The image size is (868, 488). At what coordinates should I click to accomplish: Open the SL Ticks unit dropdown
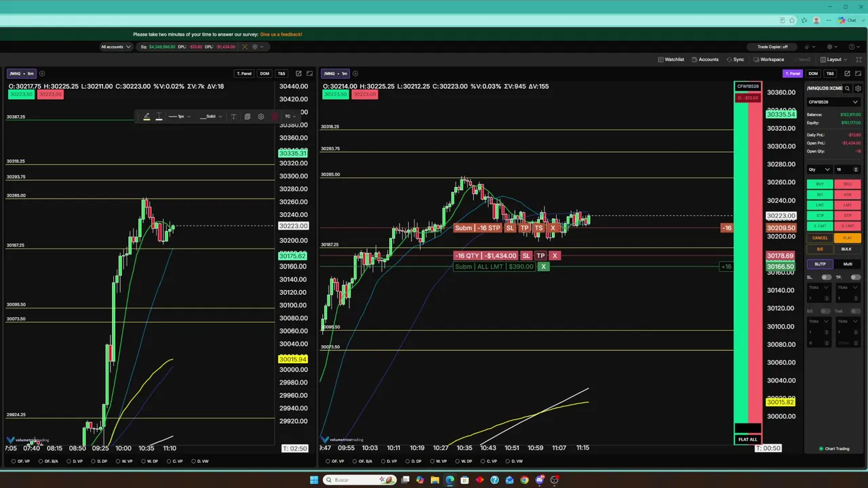coord(818,287)
